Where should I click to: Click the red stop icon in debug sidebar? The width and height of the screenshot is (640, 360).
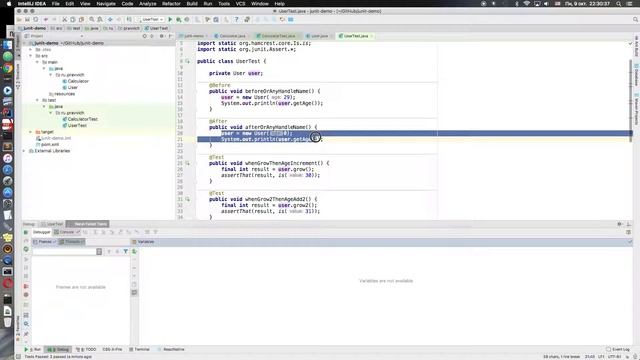click(x=26, y=286)
